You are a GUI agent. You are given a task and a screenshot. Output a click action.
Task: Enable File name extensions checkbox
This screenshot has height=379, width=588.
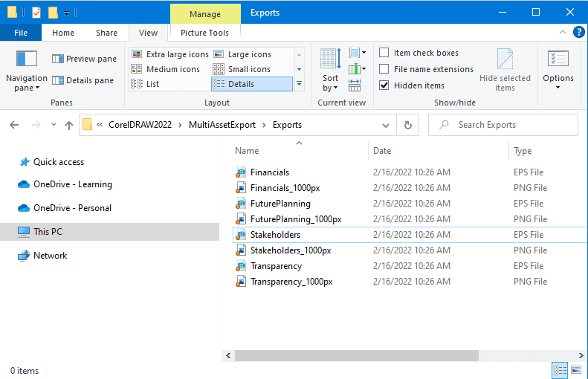[x=384, y=69]
